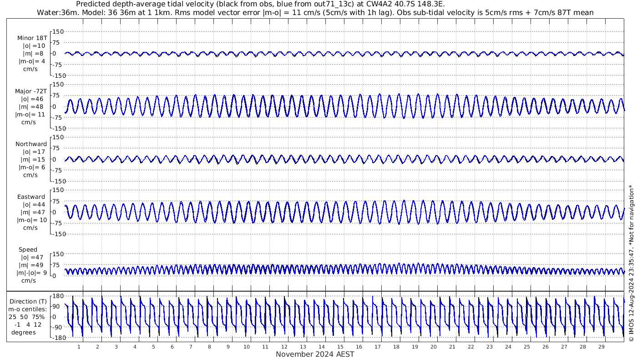This screenshot has height=364, width=637.
Task: Select the '|m| =15' value in the Northward panel
Action: pyautogui.click(x=33, y=159)
